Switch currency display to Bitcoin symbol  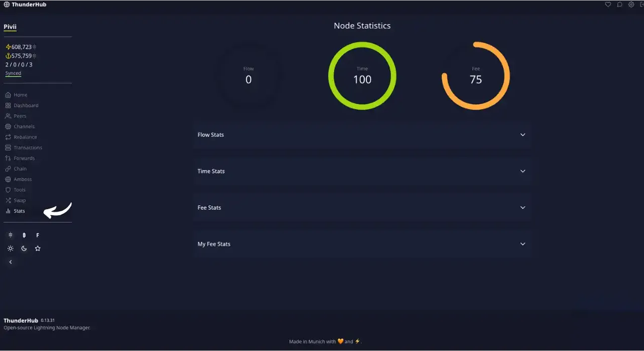[24, 235]
